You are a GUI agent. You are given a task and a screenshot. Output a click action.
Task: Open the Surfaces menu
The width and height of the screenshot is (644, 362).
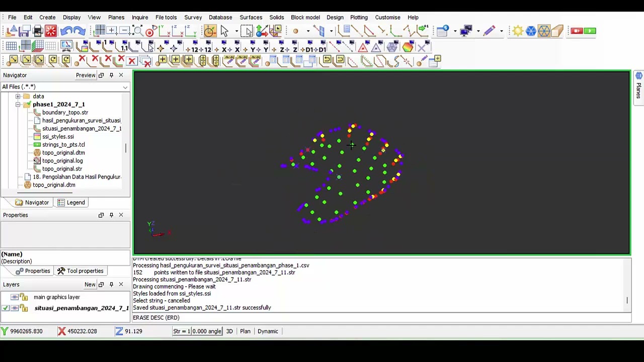pos(251,17)
